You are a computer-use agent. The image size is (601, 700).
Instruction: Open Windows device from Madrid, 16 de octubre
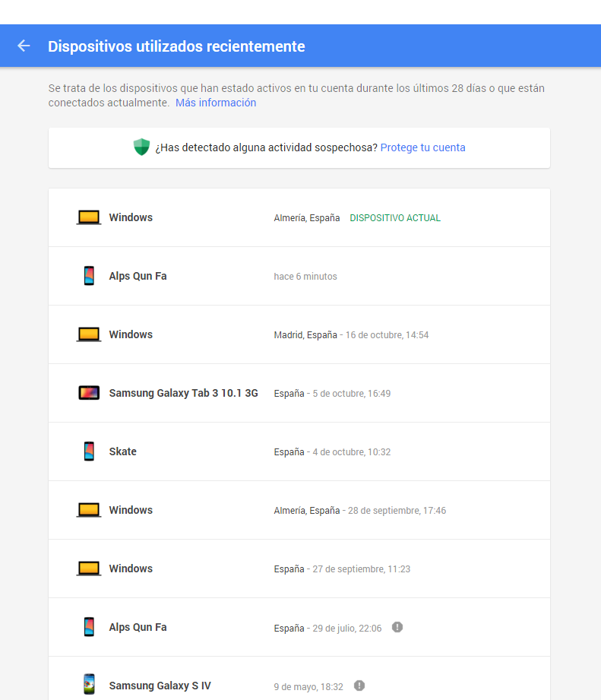(x=131, y=334)
